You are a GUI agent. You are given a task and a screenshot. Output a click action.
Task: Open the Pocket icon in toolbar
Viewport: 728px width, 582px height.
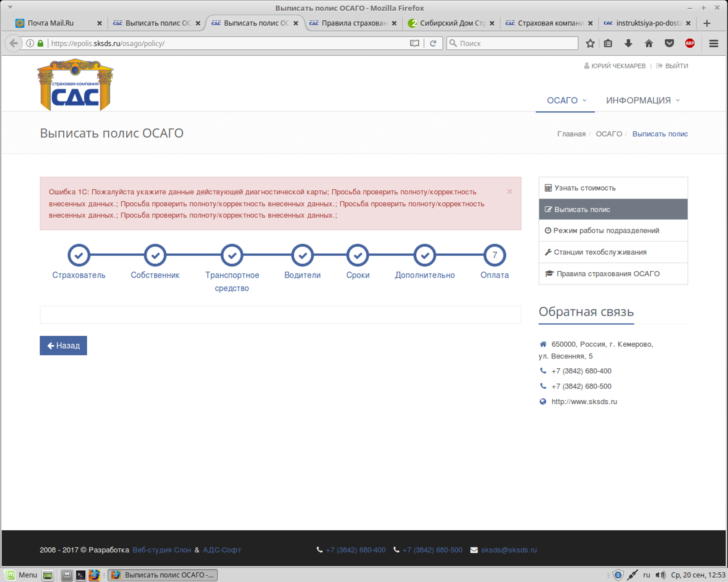coord(669,44)
